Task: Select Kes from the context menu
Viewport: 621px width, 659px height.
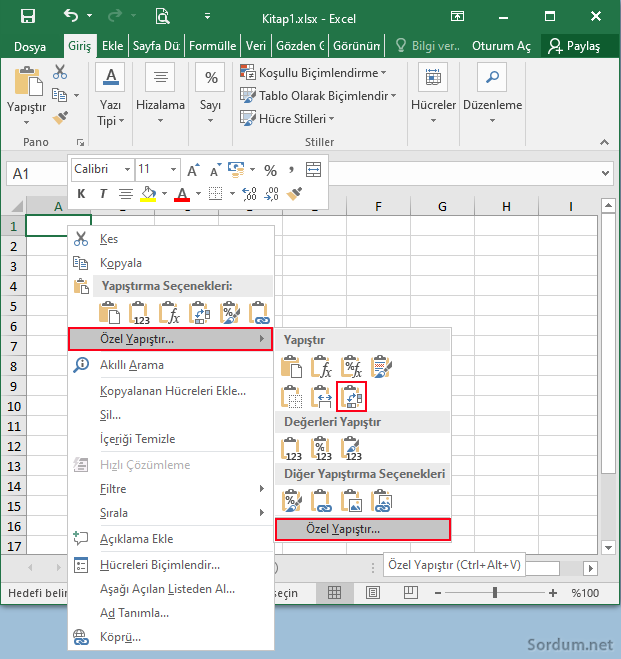Action: pyautogui.click(x=171, y=239)
